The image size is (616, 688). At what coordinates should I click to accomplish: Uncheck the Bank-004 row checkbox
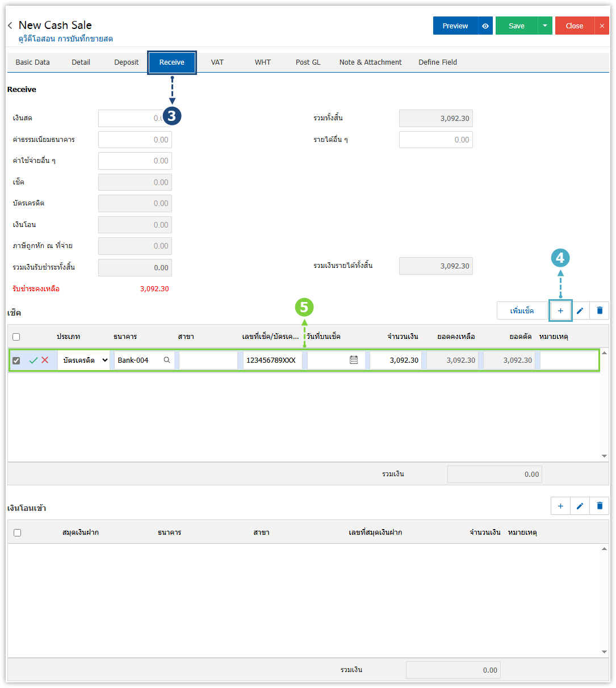point(16,360)
